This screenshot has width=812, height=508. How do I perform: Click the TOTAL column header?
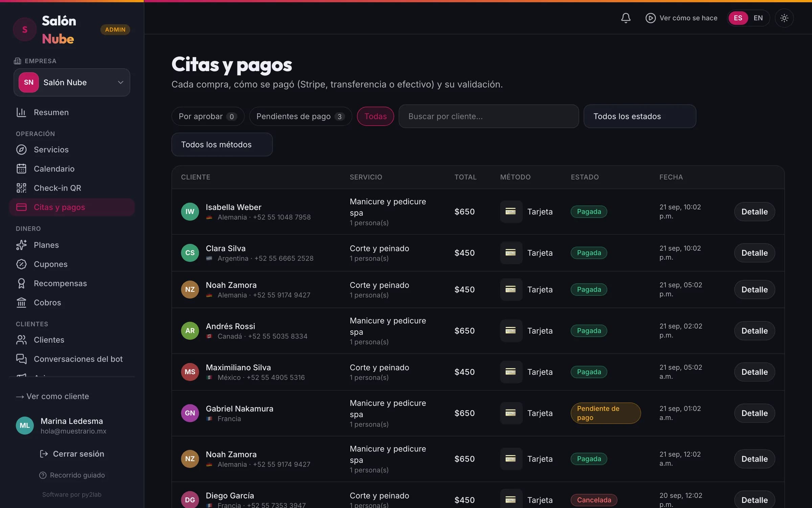(x=465, y=177)
